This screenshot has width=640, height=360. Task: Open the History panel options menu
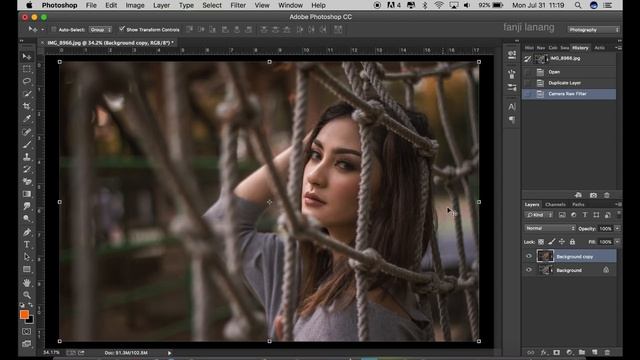[x=618, y=48]
